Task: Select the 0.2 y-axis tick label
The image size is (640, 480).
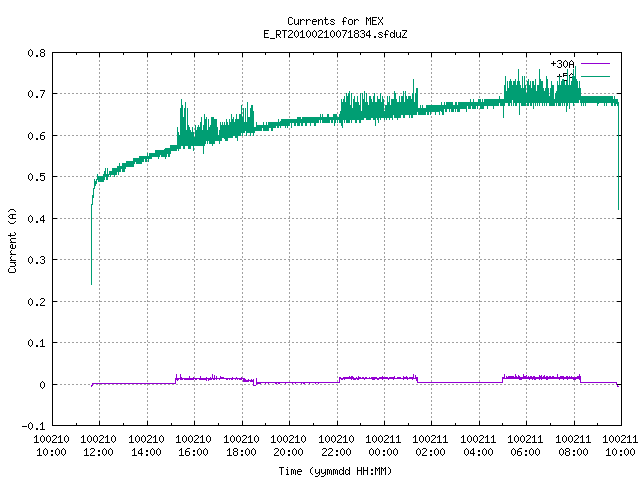Action: click(x=36, y=302)
